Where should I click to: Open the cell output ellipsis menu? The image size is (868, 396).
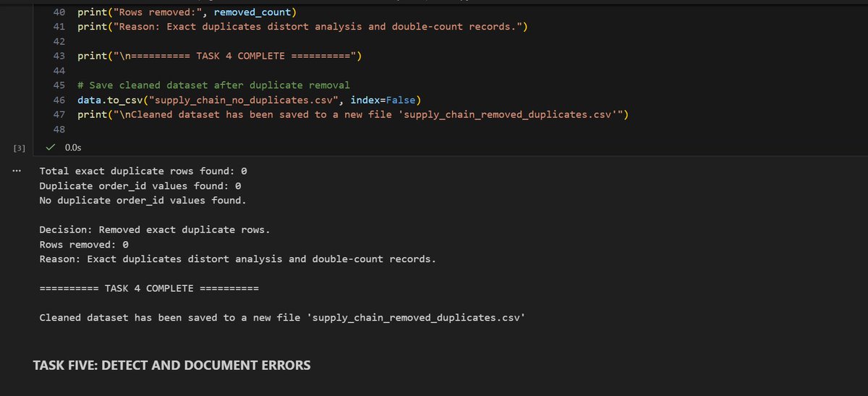tap(16, 171)
